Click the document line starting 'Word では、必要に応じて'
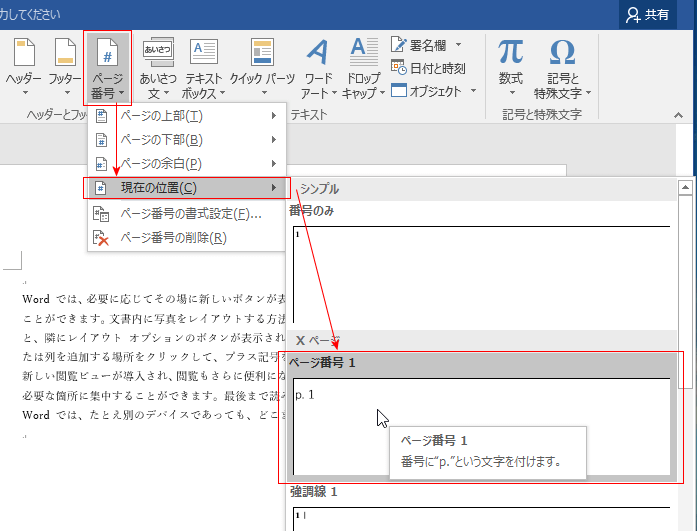The width and height of the screenshot is (697, 531). pos(154,299)
